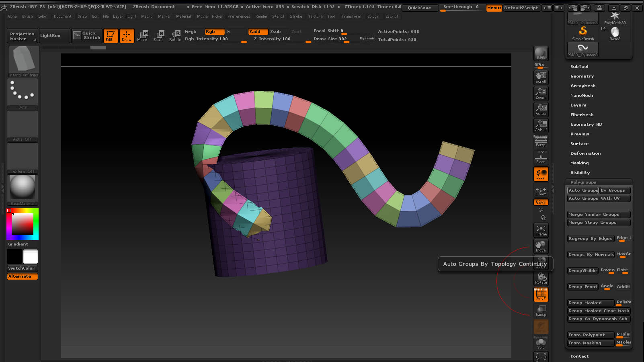Click the Actual size icon
The width and height of the screenshot is (644, 362).
541,109
